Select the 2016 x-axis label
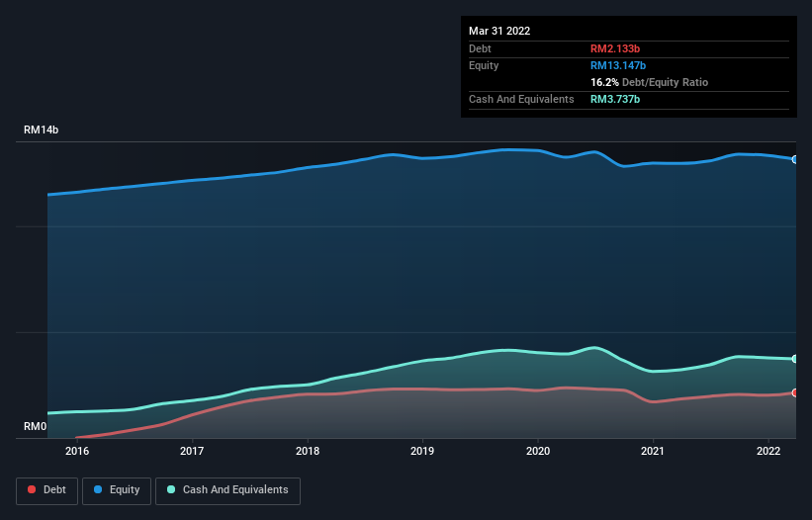Image resolution: width=812 pixels, height=520 pixels. click(x=77, y=451)
